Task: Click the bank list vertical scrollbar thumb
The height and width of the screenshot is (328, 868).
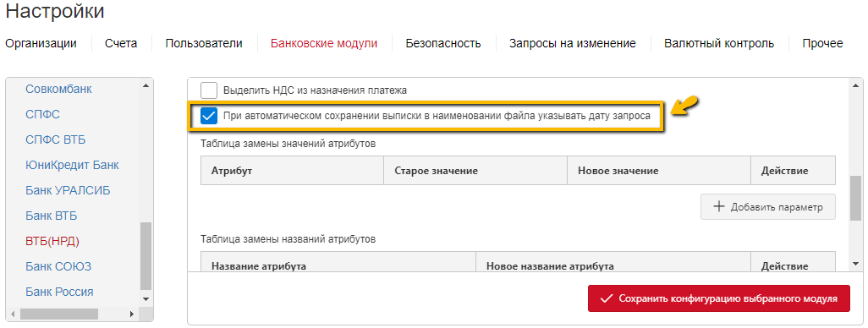Action: coord(146,255)
